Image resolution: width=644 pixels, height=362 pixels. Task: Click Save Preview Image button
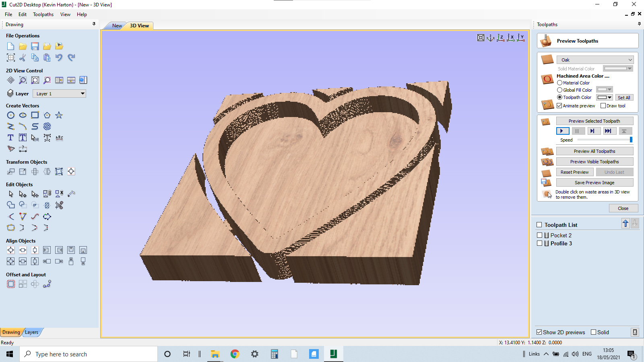(x=594, y=183)
